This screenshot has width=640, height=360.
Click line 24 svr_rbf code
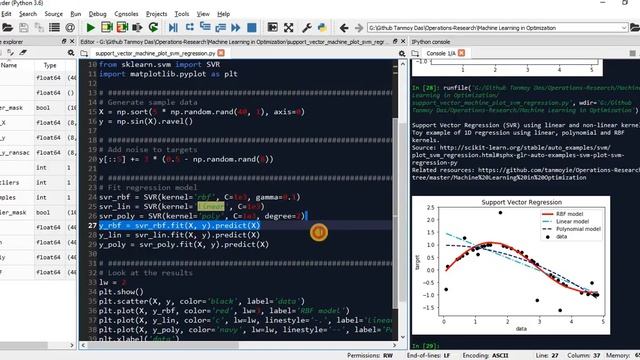(x=200, y=197)
